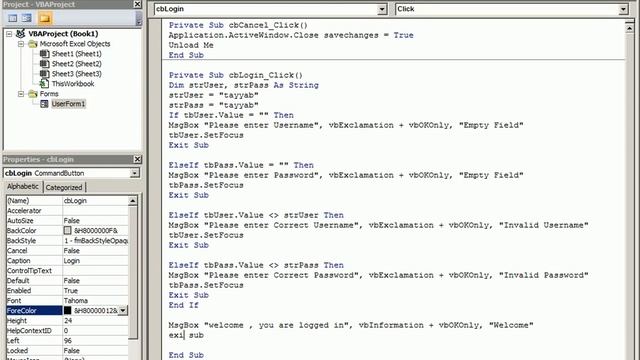Click the VBAProject (Book1) root node
The height and width of the screenshot is (360, 640).
[x=63, y=34]
